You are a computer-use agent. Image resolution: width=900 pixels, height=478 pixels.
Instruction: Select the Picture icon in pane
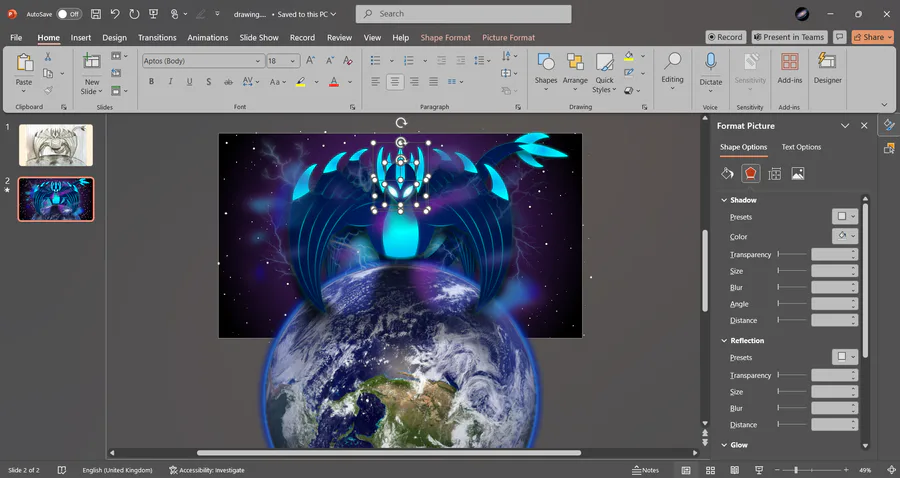tap(798, 173)
